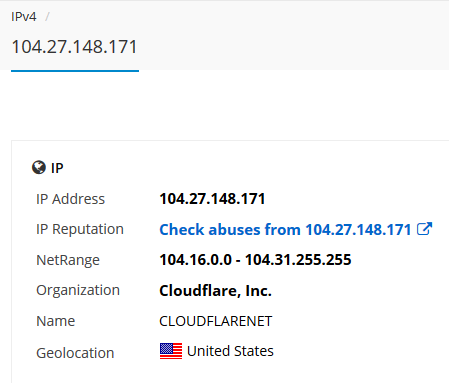
Task: Click the IP Reputation field label
Action: (80, 229)
